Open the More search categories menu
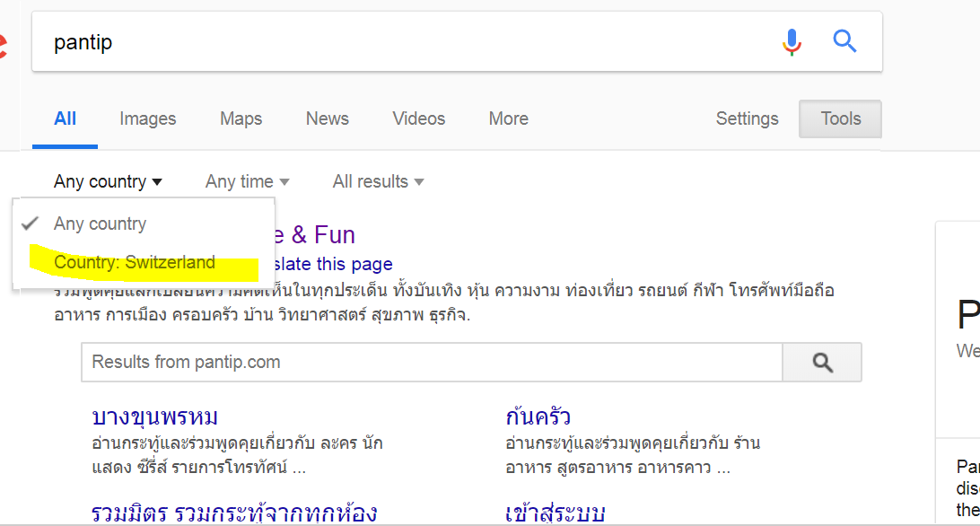 [x=508, y=118]
